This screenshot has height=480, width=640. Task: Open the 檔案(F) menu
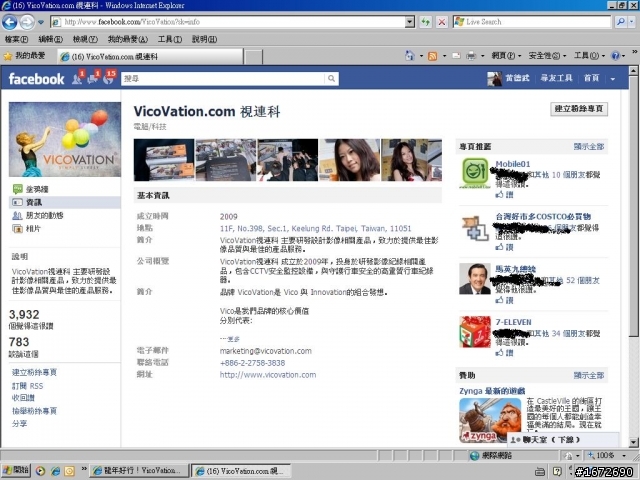pyautogui.click(x=16, y=39)
